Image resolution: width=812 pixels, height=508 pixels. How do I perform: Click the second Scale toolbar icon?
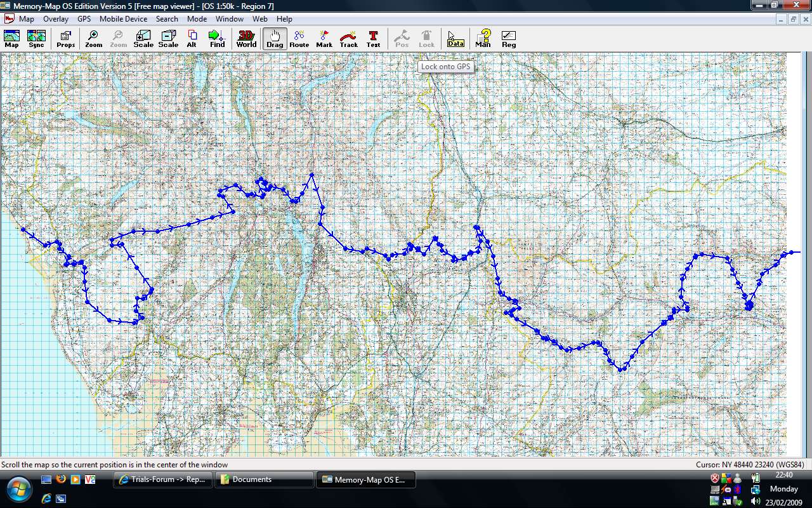168,39
